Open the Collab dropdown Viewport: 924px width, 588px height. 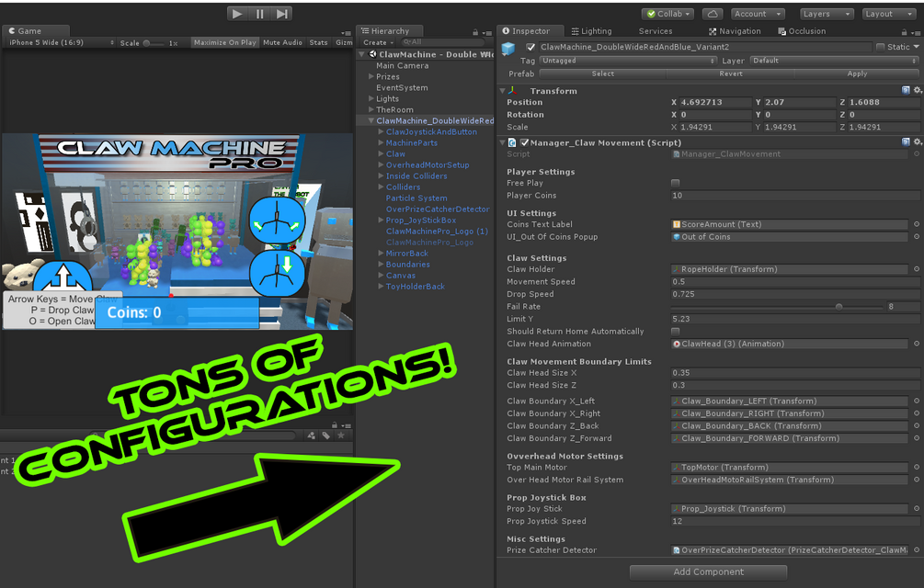pos(668,14)
